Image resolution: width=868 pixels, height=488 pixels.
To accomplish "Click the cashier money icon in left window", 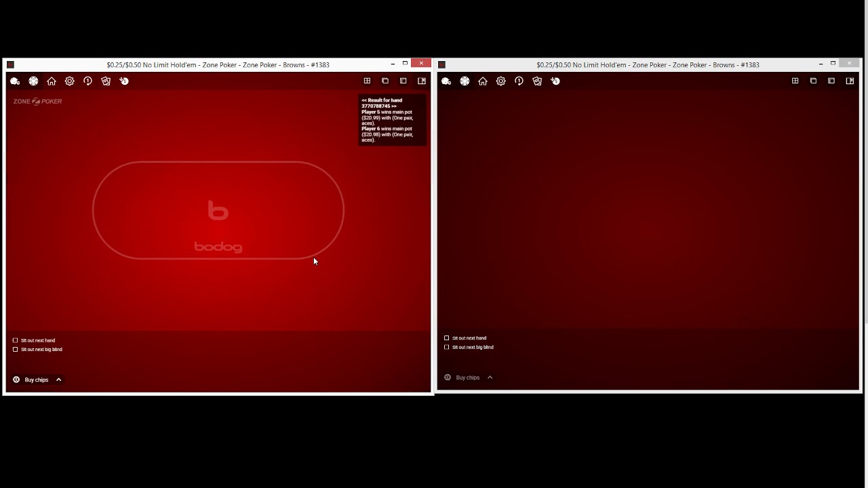I will coord(124,81).
